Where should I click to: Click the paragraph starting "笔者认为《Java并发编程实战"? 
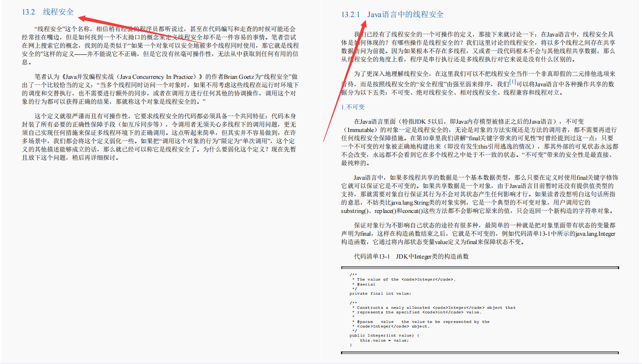[160, 89]
